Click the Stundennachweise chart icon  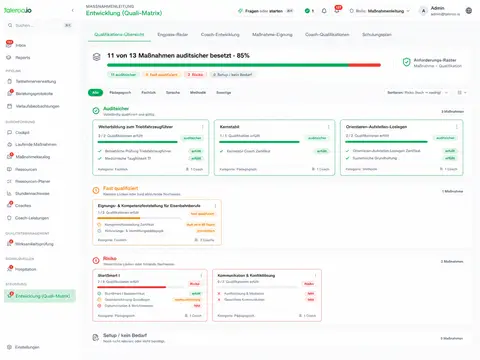point(9,193)
